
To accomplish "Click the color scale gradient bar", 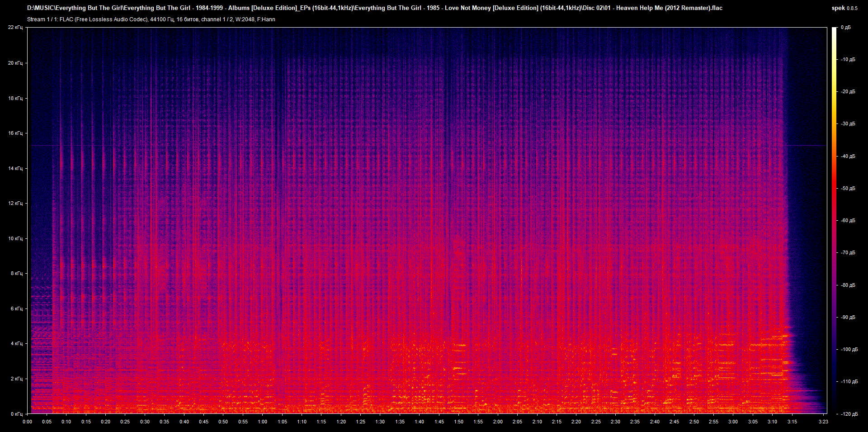I will tap(834, 220).
